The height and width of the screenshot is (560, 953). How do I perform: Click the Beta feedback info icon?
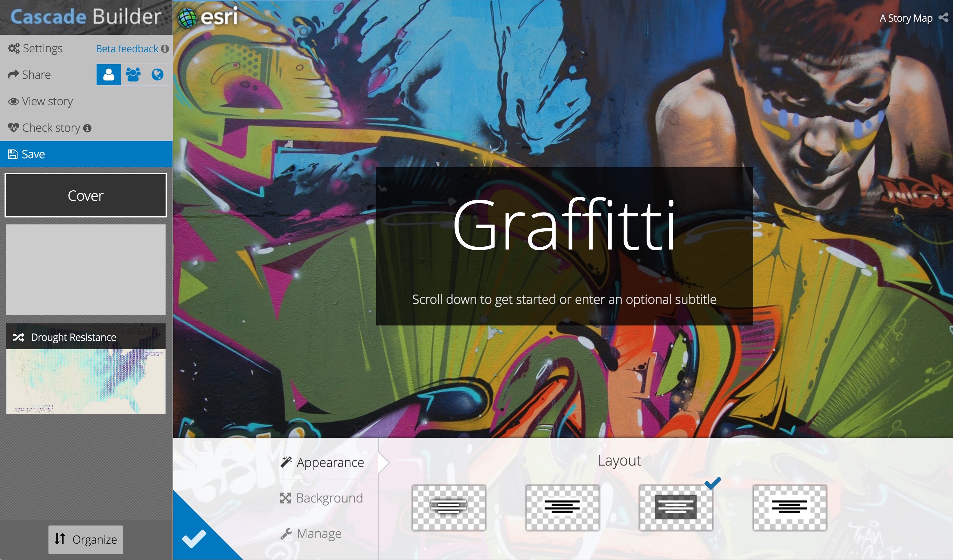165,49
